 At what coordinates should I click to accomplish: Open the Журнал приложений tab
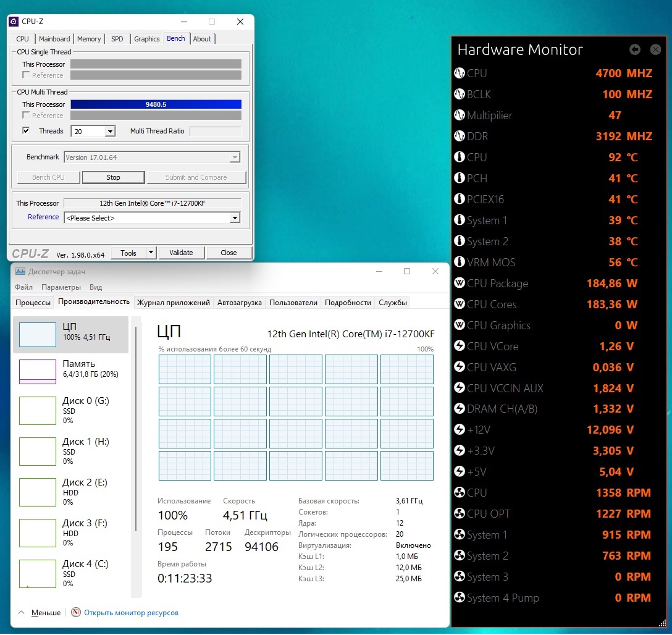(x=173, y=303)
